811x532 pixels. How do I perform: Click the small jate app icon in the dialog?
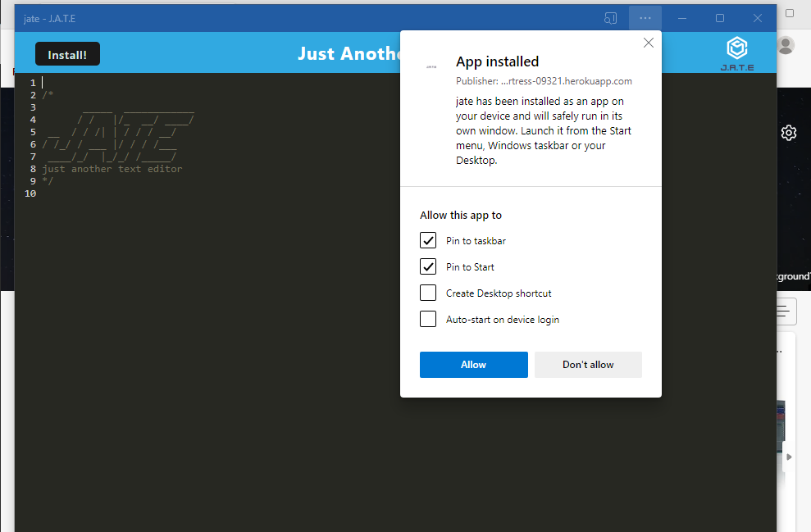431,66
